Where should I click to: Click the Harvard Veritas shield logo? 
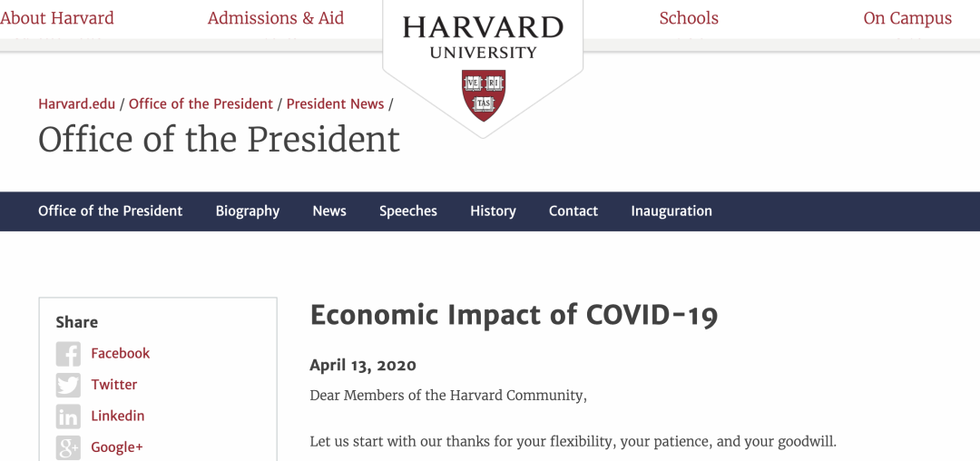(x=483, y=95)
